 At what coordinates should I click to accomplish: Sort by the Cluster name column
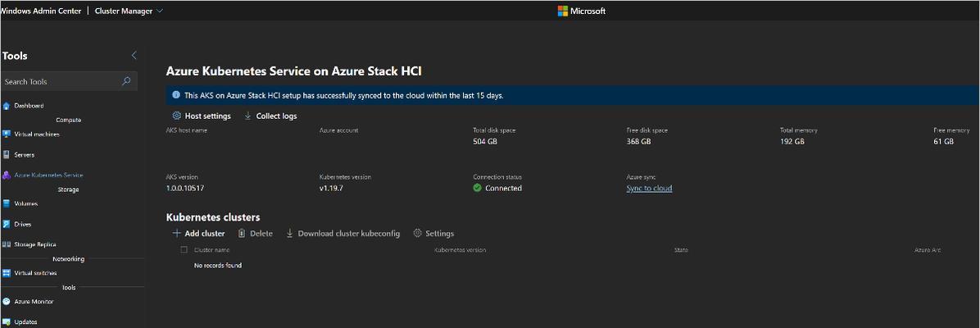pos(212,250)
